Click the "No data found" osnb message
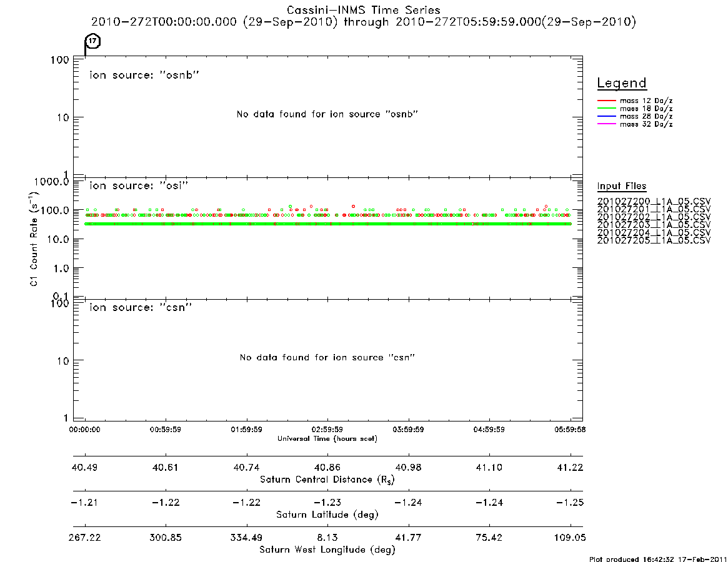The width and height of the screenshot is (728, 562). (x=327, y=114)
